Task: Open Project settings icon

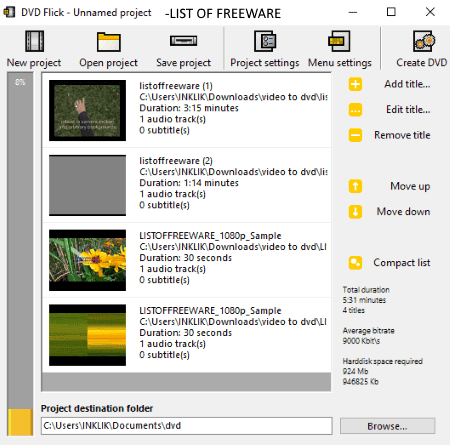Action: (265, 41)
